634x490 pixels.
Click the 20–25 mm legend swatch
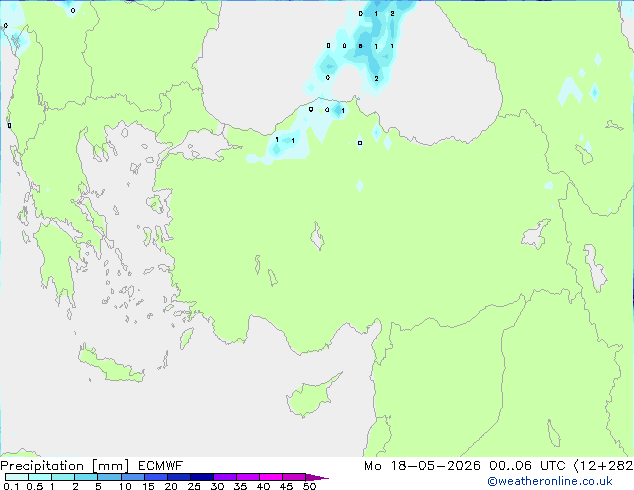[x=179, y=477]
